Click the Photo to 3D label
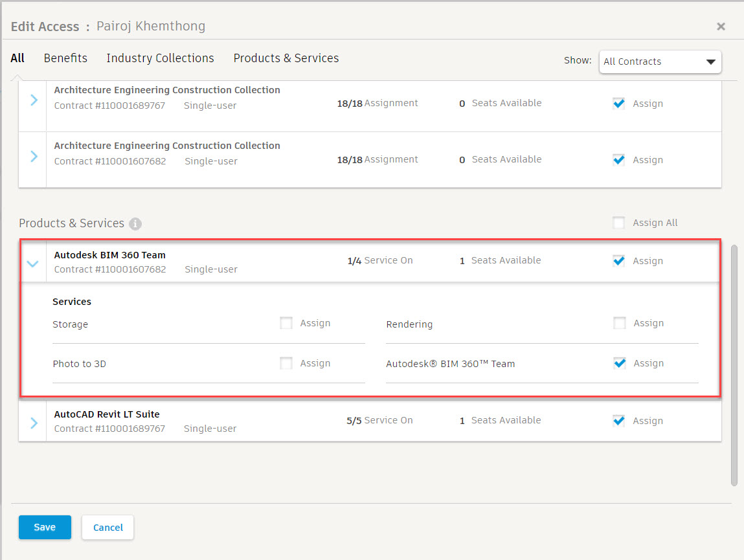The image size is (744, 560). coord(79,364)
